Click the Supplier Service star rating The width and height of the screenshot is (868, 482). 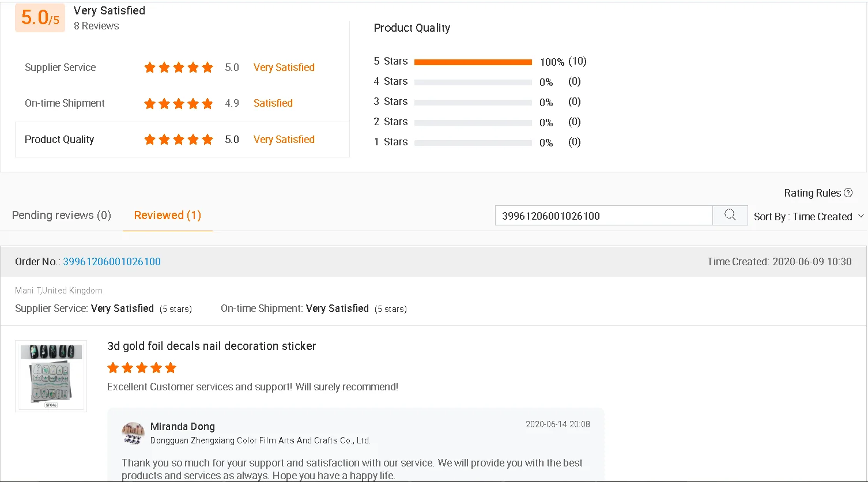(179, 67)
